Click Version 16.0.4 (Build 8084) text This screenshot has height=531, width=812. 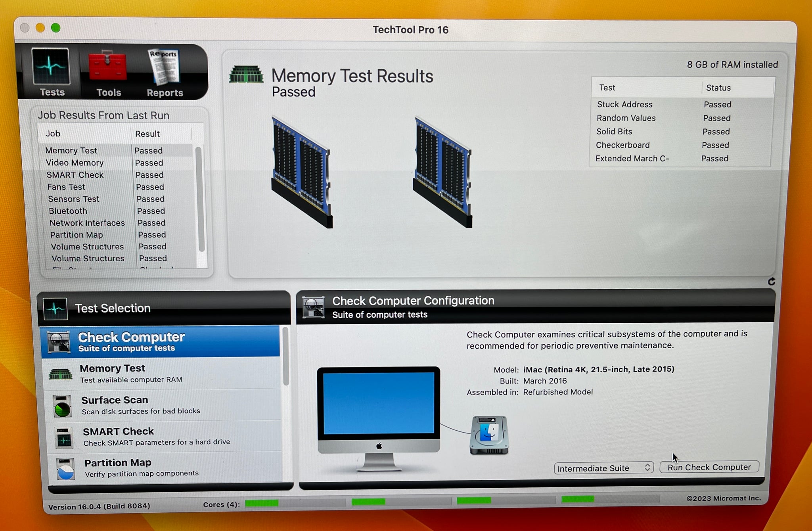[x=99, y=506]
